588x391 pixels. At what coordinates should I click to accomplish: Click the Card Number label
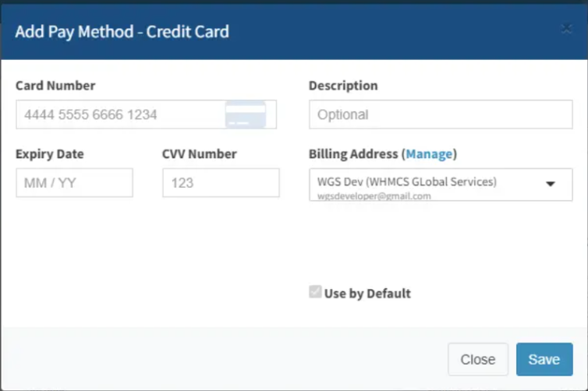click(x=55, y=86)
